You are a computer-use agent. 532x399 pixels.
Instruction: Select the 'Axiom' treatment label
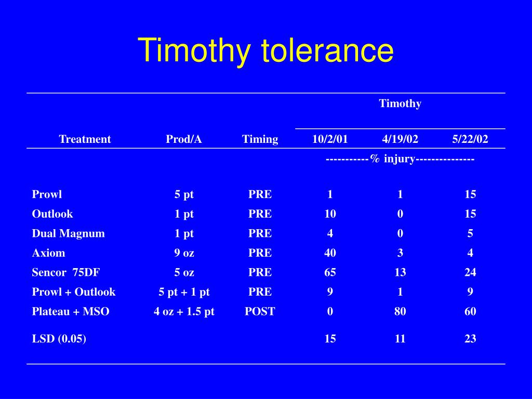[48, 253]
